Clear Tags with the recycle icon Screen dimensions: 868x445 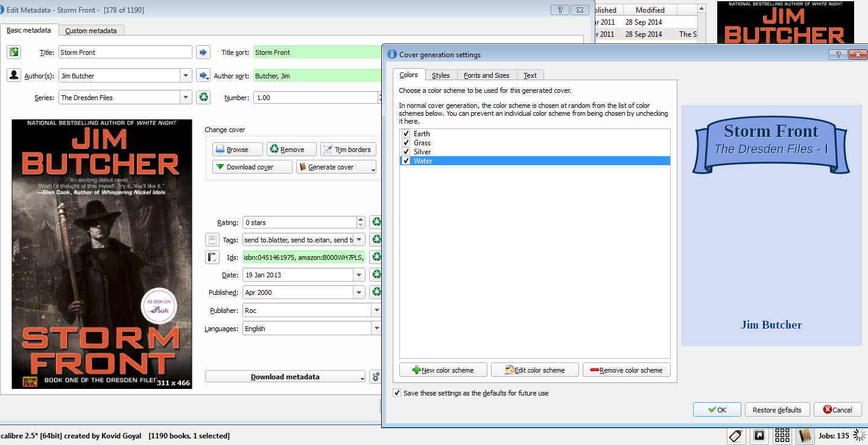[x=376, y=240]
